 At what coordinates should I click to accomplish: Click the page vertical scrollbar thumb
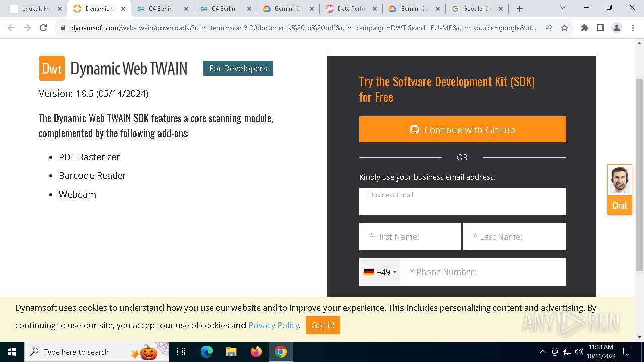tap(639, 174)
